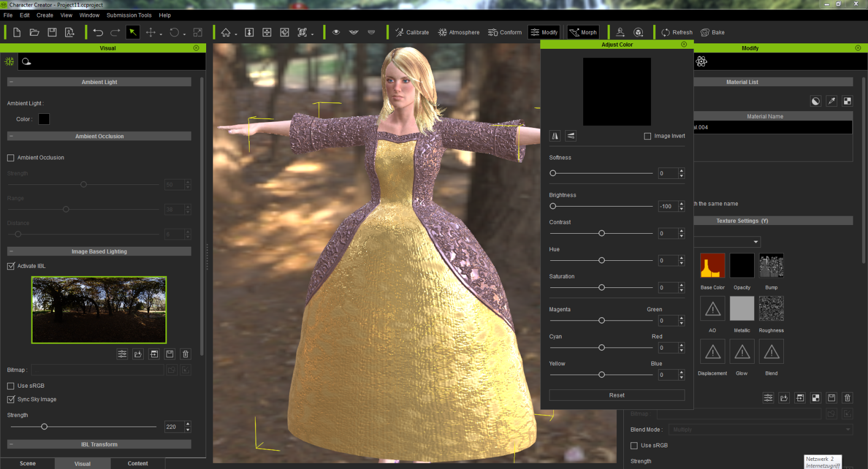Click the checker icon in Material List

(x=847, y=101)
